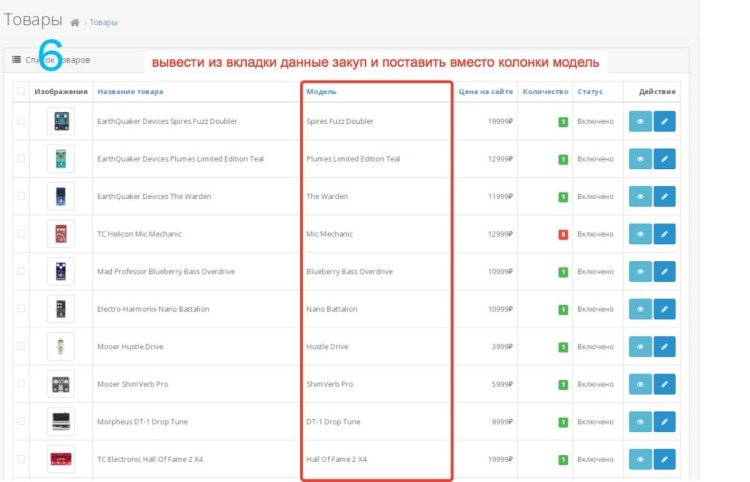Sort the table by Модель column
Screen dimensions: 750x482
point(321,92)
